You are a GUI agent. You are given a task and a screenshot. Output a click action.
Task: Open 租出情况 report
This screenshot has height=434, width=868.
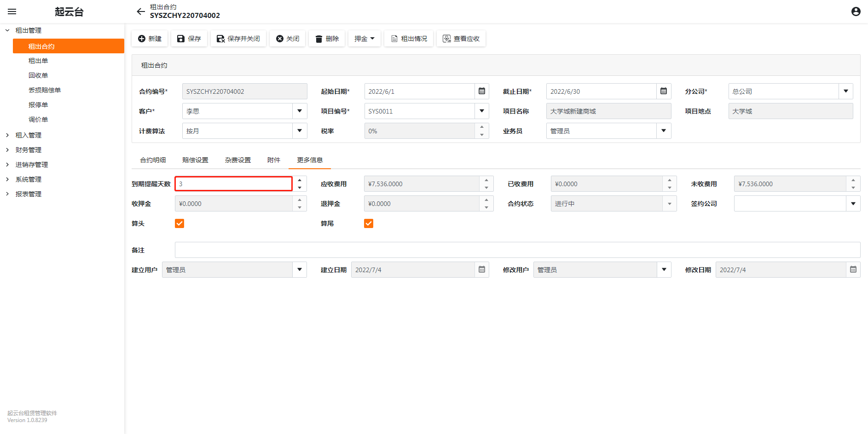coord(409,39)
